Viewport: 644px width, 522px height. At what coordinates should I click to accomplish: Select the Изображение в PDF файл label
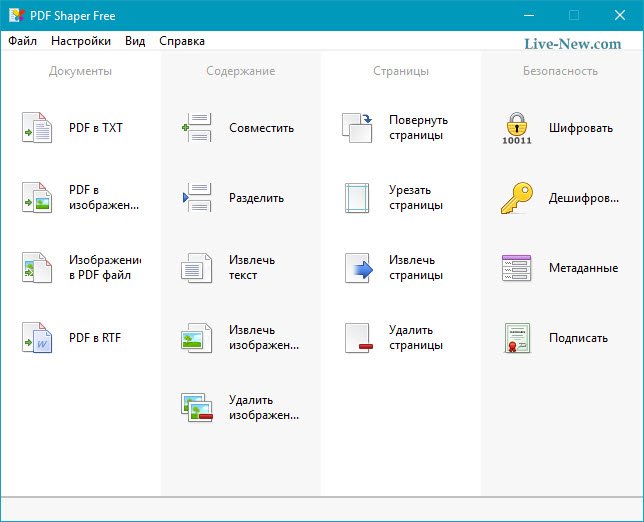105,267
